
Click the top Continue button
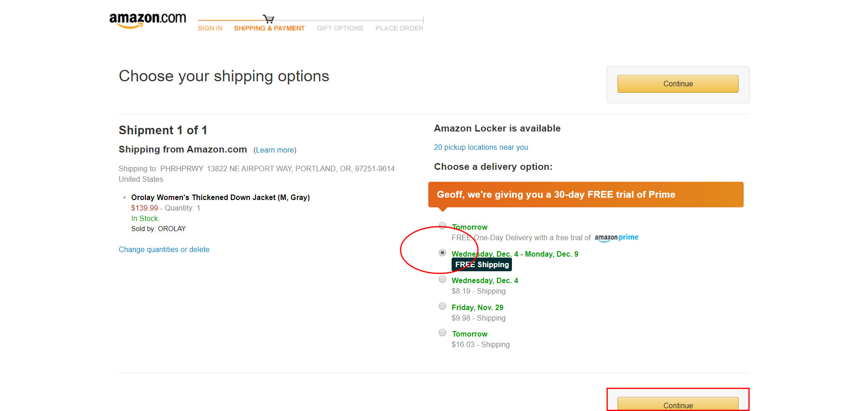click(678, 84)
